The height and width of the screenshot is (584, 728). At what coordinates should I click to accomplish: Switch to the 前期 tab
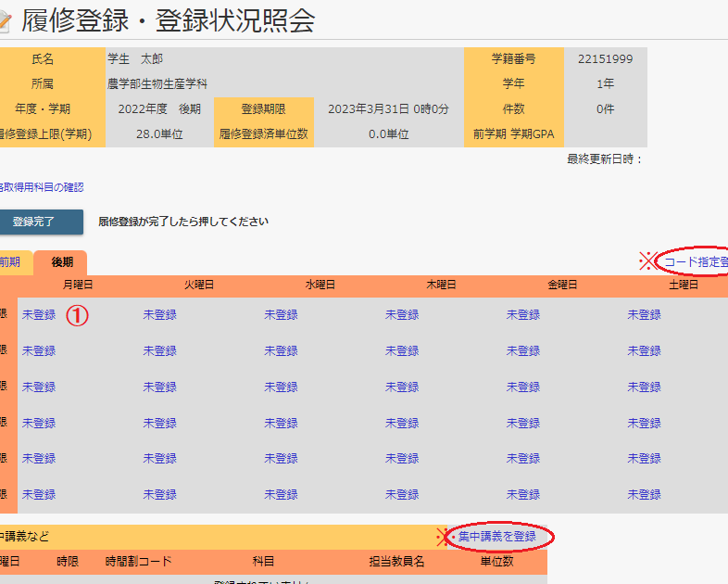click(x=13, y=262)
